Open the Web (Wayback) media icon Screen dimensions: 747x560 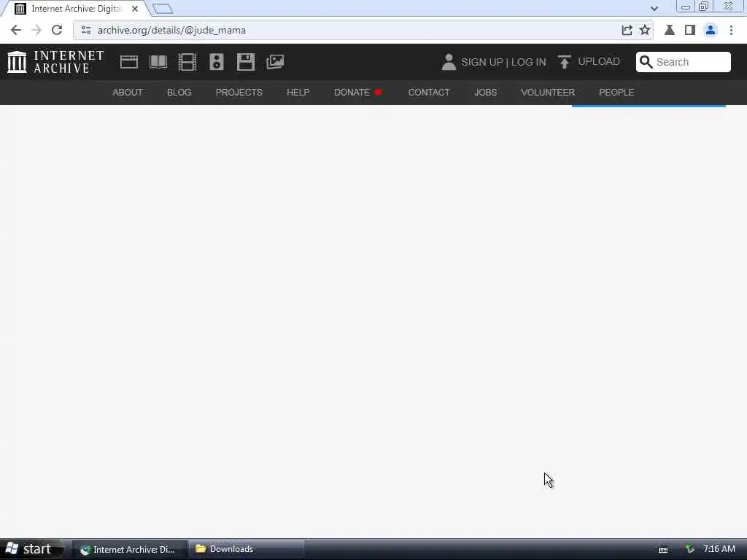coord(128,62)
